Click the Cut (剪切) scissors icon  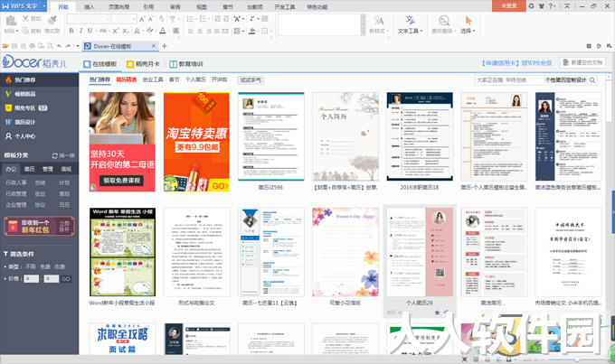(26, 18)
